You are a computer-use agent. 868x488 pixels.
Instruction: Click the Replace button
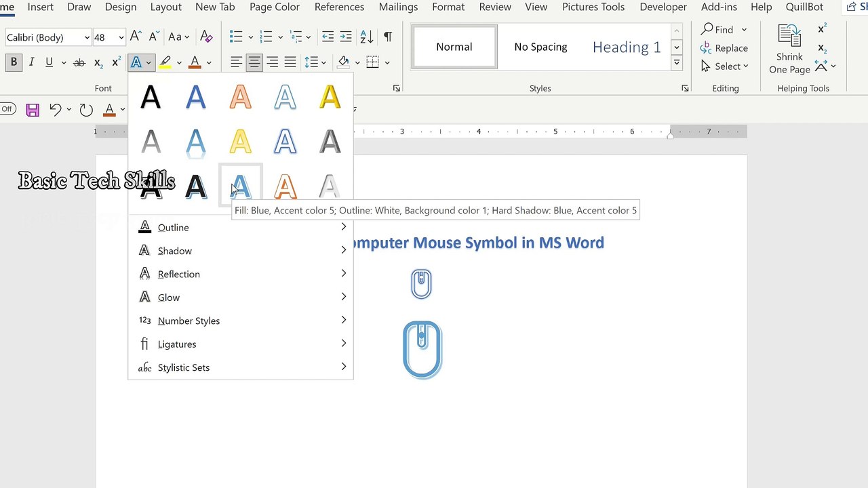pos(724,48)
